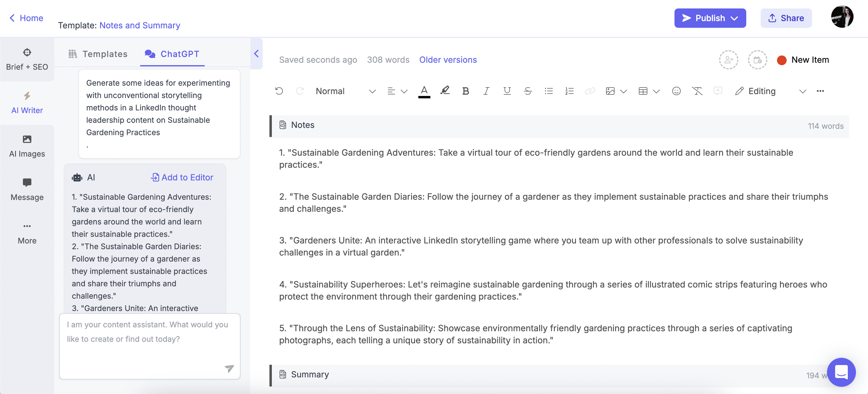Viewport: 868px width, 394px height.
Task: Click the Share button
Action: click(x=785, y=18)
